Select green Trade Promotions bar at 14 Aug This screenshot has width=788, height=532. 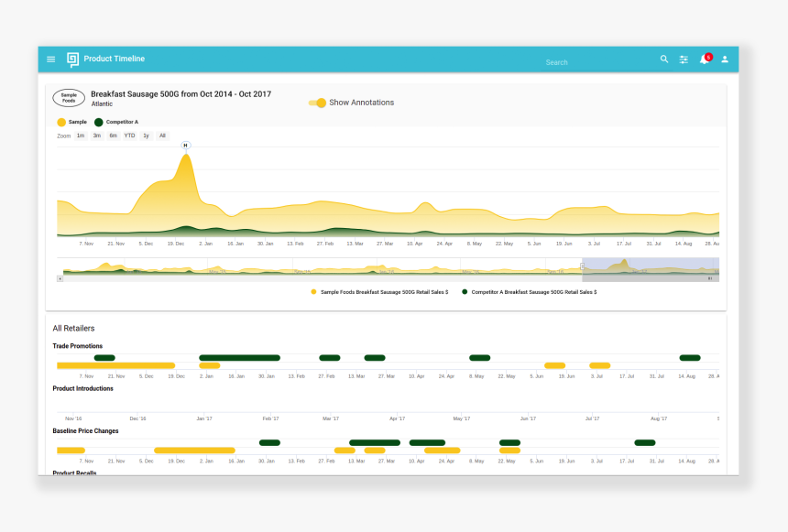pos(690,358)
